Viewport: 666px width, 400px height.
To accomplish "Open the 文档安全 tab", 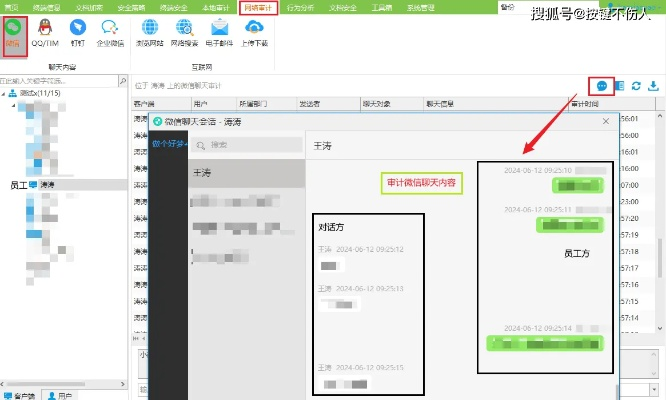I will 342,8.
